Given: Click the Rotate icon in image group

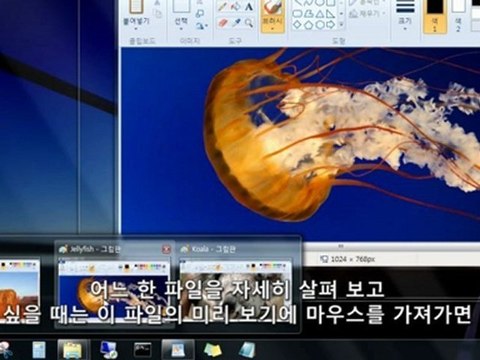Looking at the screenshot, I should click(x=199, y=25).
